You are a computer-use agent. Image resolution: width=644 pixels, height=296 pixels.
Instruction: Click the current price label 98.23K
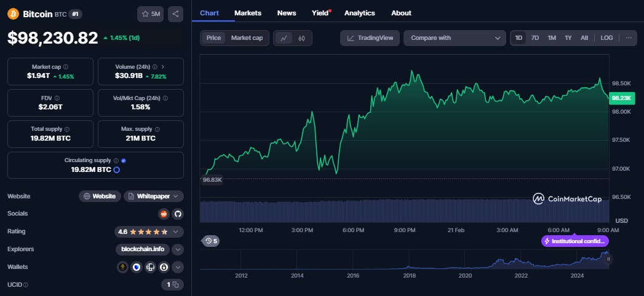click(x=621, y=98)
